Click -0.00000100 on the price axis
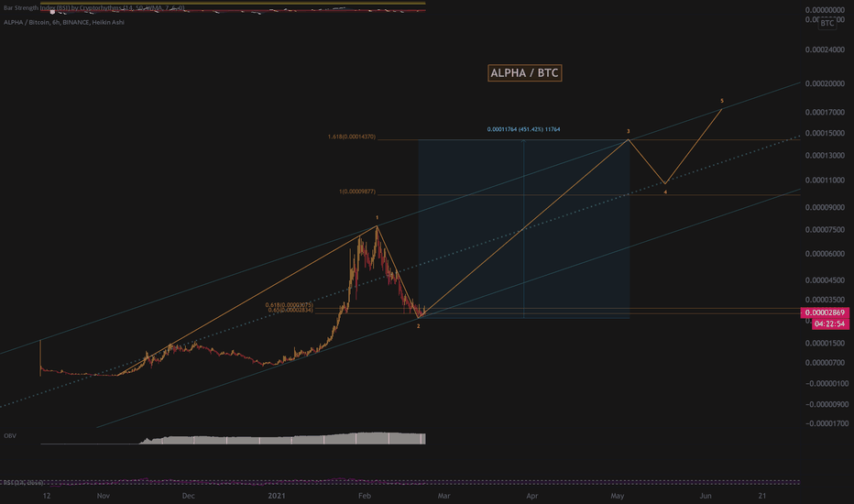This screenshot has height=504, width=854. tap(825, 384)
